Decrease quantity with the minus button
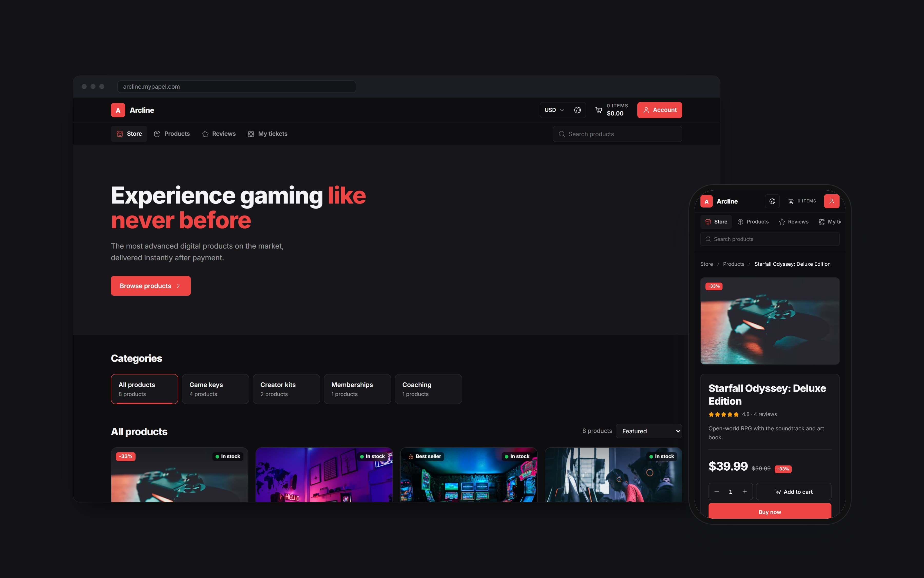The height and width of the screenshot is (578, 924). [x=717, y=492]
